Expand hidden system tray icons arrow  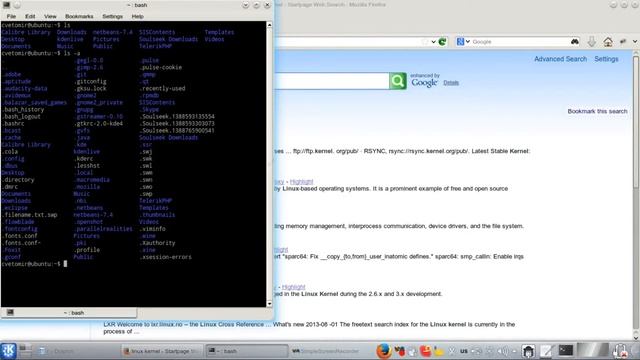pyautogui.click(x=514, y=351)
